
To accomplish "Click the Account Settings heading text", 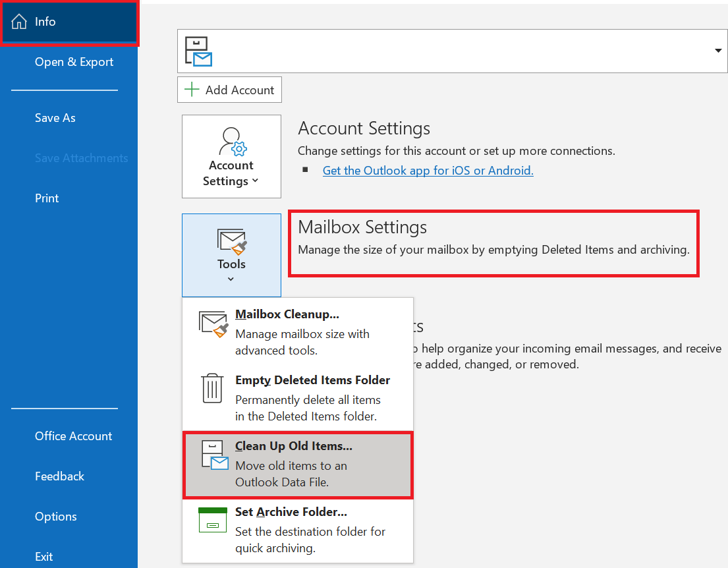I will (364, 128).
